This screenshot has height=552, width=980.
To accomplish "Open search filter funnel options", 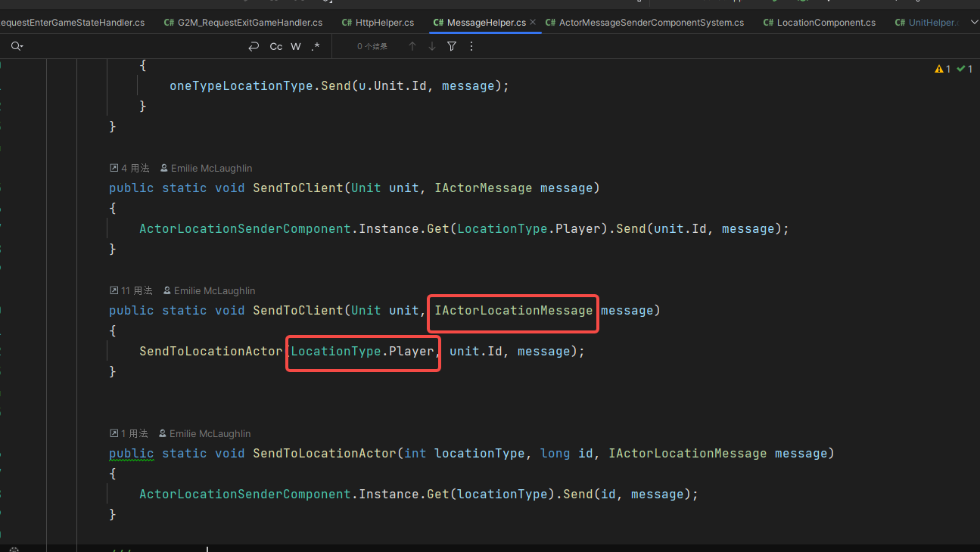I will click(x=452, y=47).
